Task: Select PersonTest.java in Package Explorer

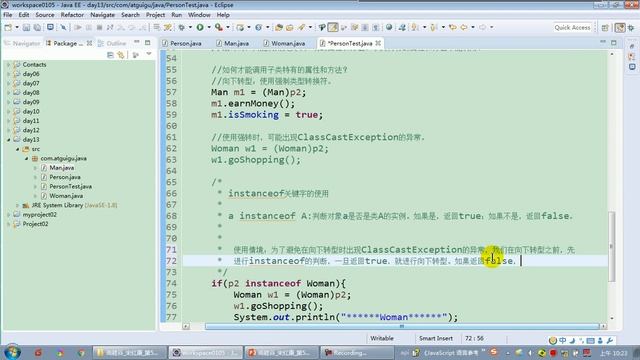Action: click(71, 187)
